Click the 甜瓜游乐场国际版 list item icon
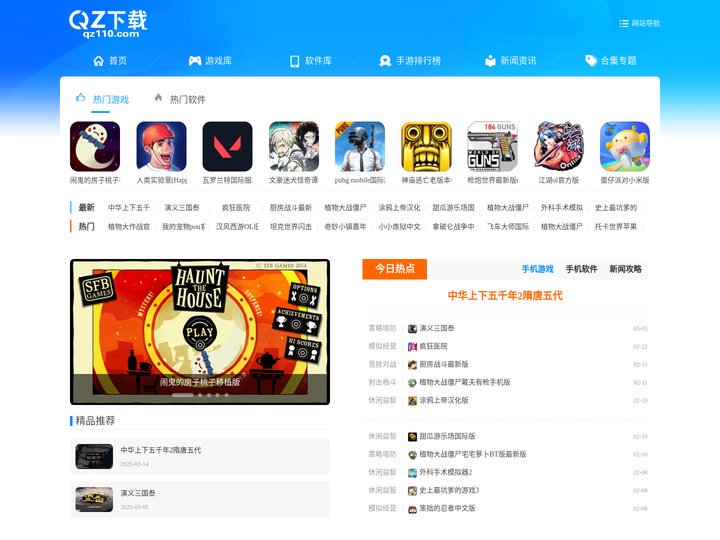 point(412,436)
